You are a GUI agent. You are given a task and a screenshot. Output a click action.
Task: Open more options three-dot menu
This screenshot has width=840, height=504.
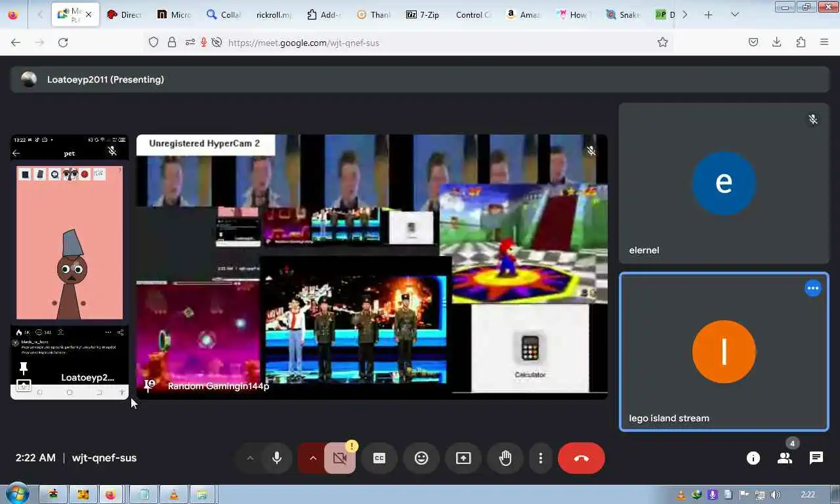coord(541,458)
